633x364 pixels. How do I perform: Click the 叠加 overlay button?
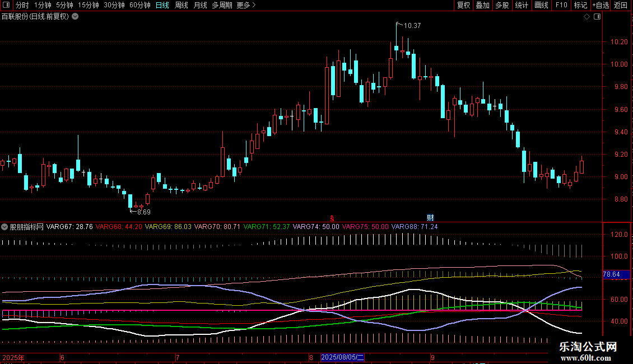[x=482, y=5]
